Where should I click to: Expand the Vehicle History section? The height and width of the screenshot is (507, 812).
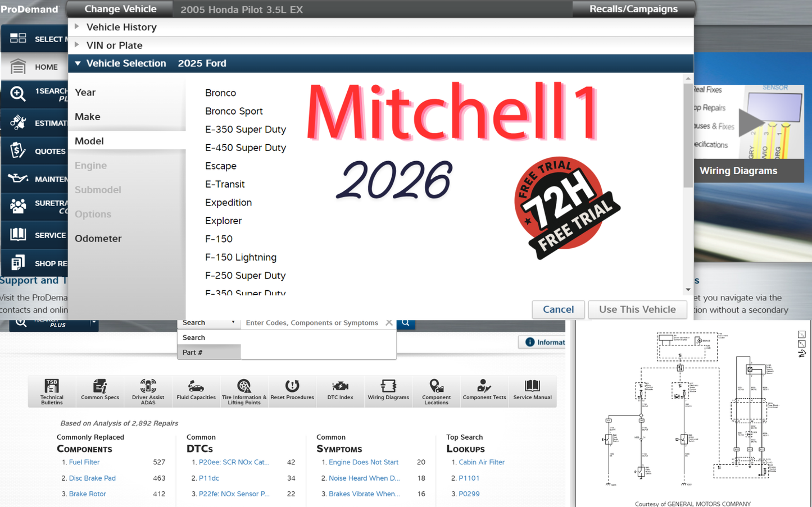click(x=121, y=26)
